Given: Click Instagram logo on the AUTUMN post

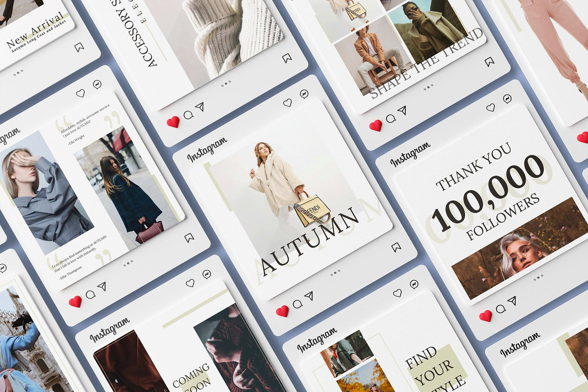Looking at the screenshot, I should (207, 150).
